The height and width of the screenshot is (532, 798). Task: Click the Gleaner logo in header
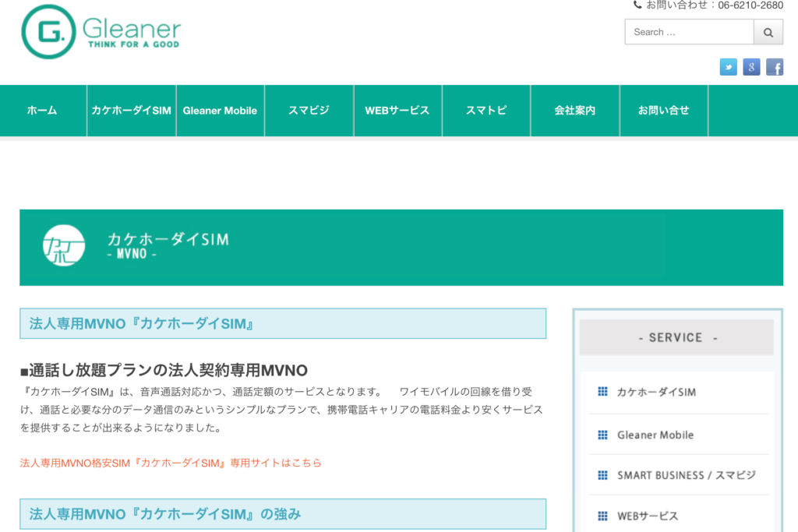[x=101, y=31]
